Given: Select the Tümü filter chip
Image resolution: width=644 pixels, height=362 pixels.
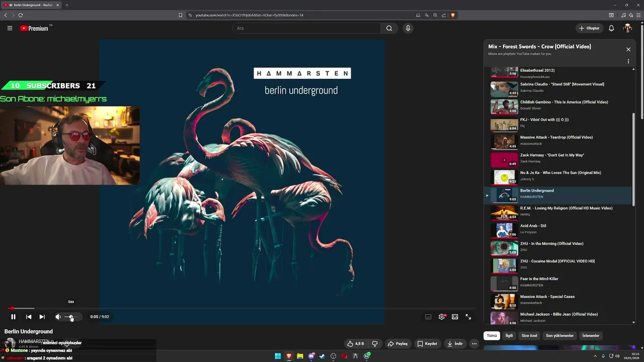Looking at the screenshot, I should (492, 335).
